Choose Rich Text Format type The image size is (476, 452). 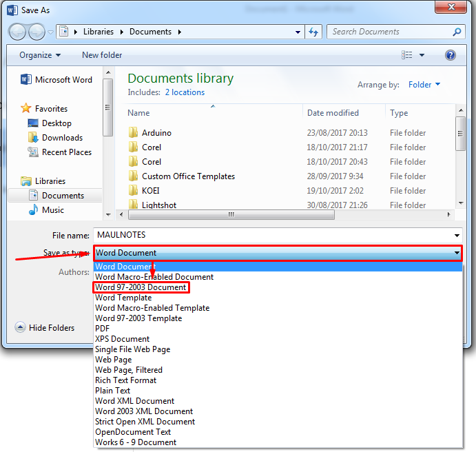click(x=278, y=380)
